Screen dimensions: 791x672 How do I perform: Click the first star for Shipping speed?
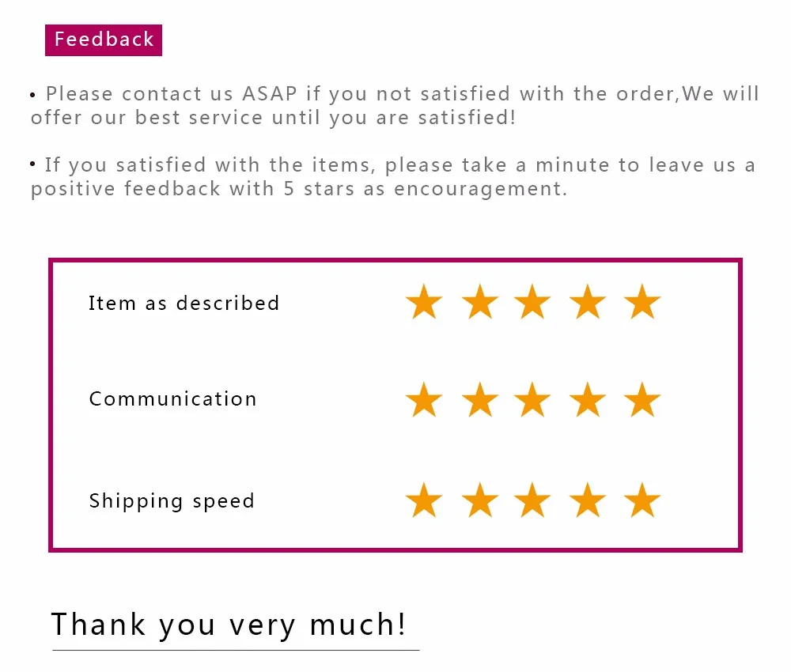(x=424, y=500)
